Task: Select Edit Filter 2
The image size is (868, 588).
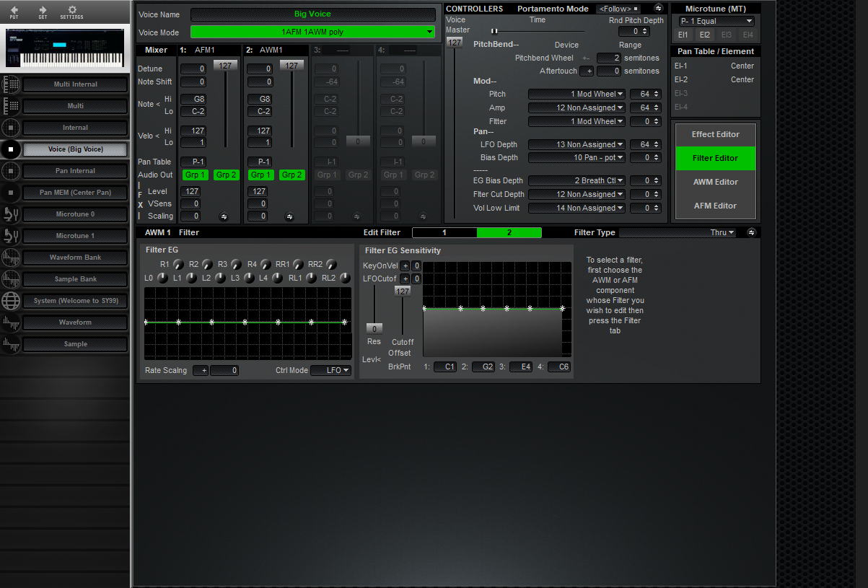Action: [x=509, y=233]
